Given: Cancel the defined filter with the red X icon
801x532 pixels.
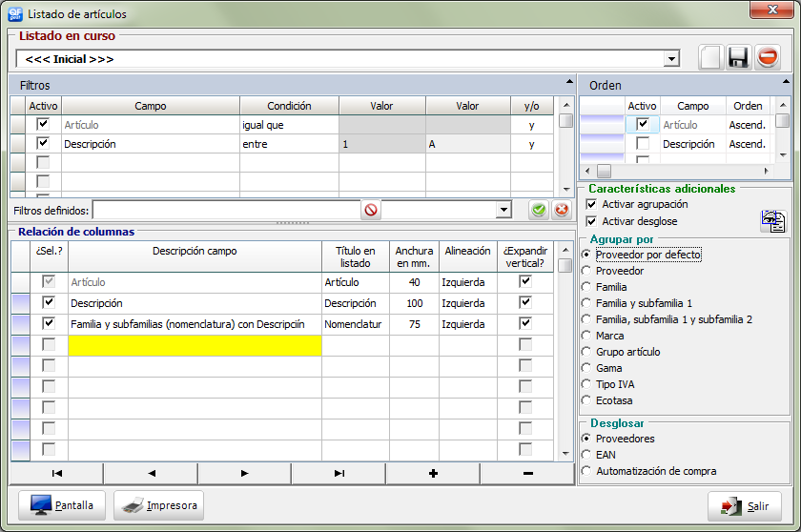Looking at the screenshot, I should click(562, 210).
